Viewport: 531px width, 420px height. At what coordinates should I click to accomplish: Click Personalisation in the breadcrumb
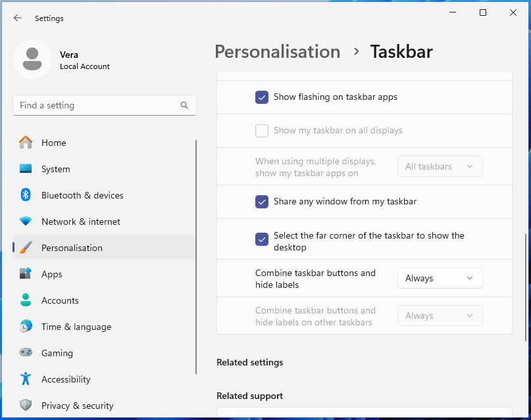277,51
